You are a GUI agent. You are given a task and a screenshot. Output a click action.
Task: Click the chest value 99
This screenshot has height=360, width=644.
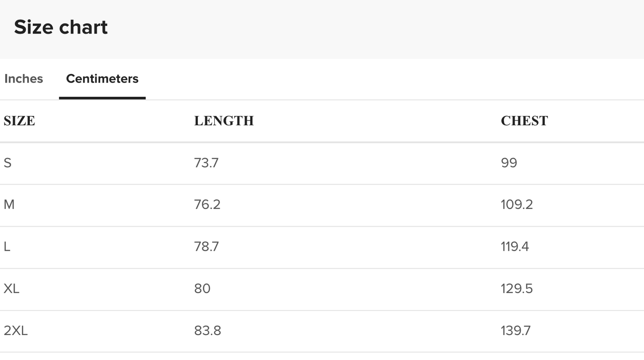509,163
